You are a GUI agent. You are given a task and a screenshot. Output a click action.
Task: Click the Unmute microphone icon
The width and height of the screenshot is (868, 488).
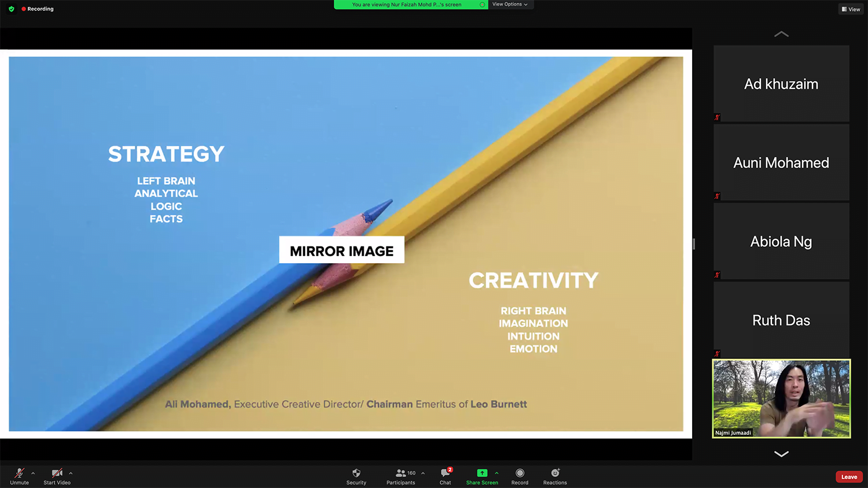point(19,473)
